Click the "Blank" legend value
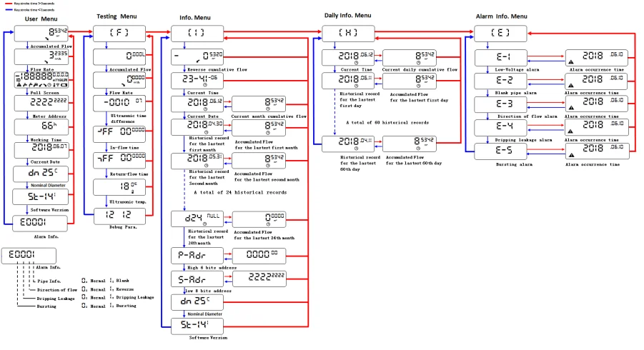This screenshot has height=350, width=644. 122,281
